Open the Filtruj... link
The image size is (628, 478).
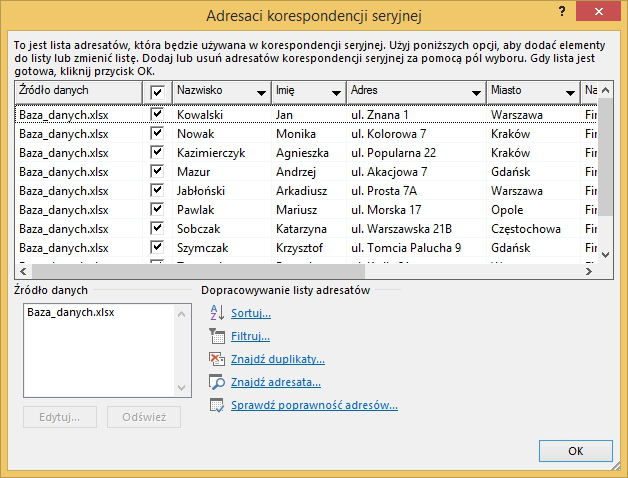coord(250,336)
